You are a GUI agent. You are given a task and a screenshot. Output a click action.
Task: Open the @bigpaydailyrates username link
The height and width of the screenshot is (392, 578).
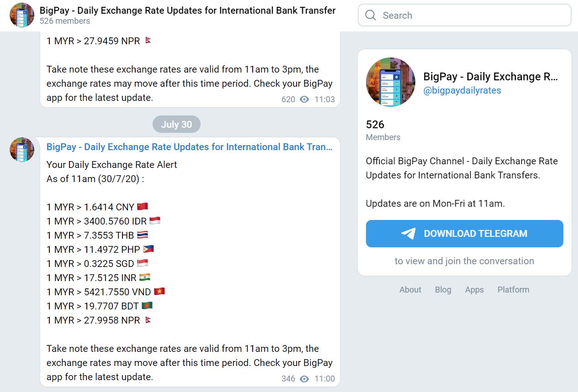(x=462, y=90)
